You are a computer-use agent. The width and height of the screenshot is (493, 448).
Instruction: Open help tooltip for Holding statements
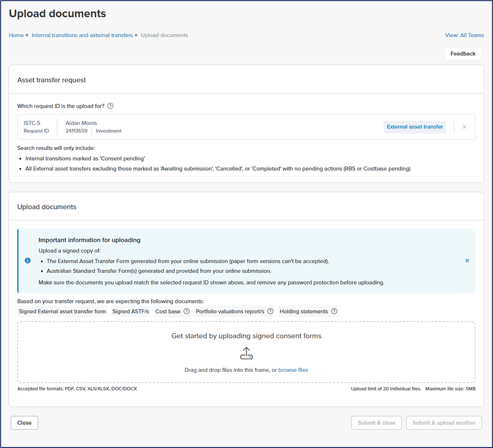click(x=334, y=312)
